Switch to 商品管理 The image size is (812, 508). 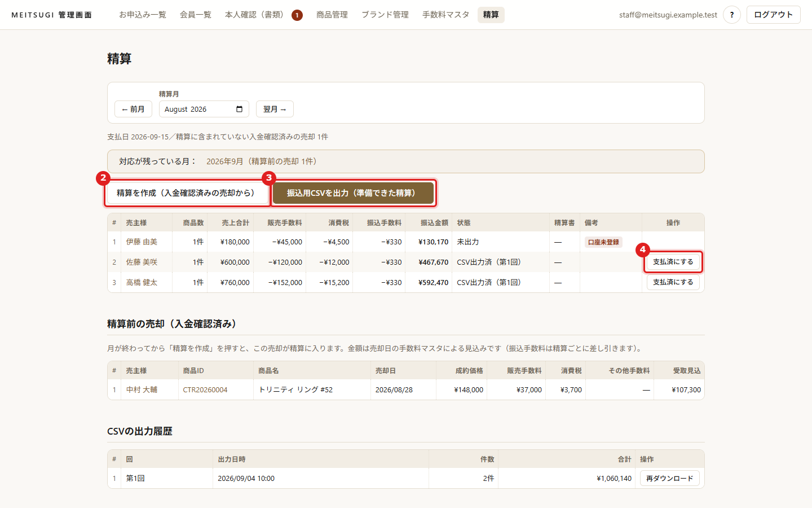point(332,15)
